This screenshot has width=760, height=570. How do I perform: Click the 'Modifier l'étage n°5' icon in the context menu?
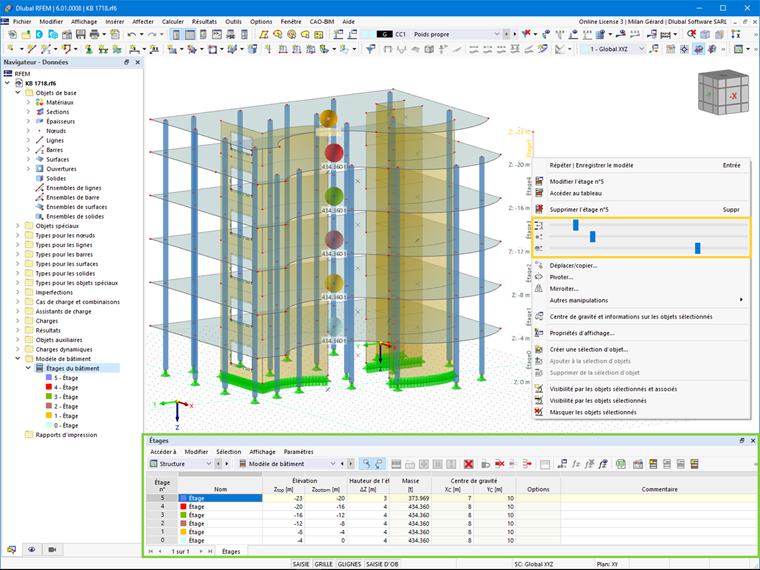(x=539, y=181)
